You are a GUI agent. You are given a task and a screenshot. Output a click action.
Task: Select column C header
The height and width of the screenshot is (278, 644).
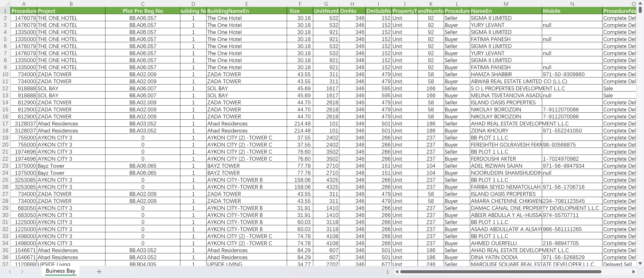pos(143,4)
